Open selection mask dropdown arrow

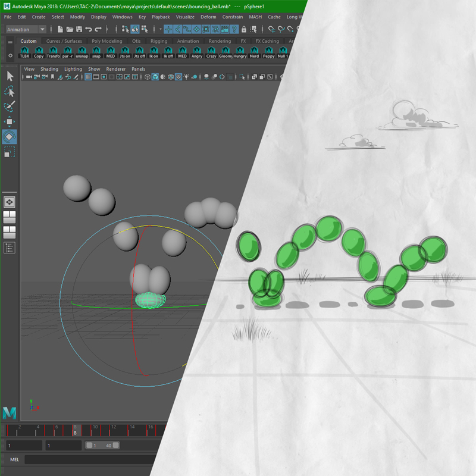pos(161,29)
